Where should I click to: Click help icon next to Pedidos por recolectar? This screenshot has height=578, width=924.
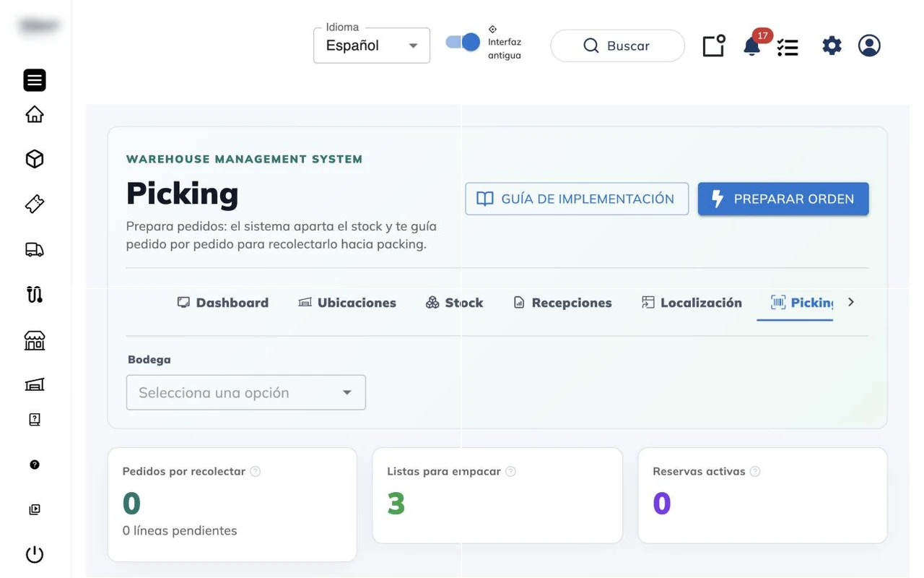[255, 471]
